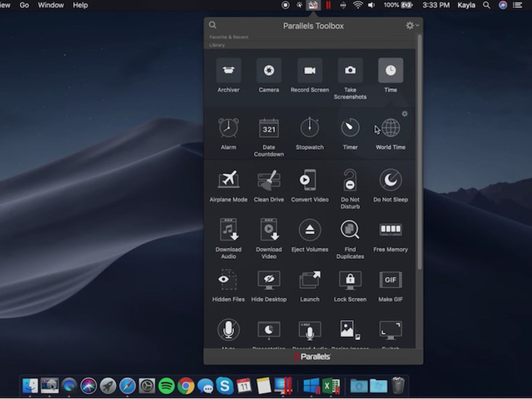Open Spotlight search in menu bar

click(486, 5)
